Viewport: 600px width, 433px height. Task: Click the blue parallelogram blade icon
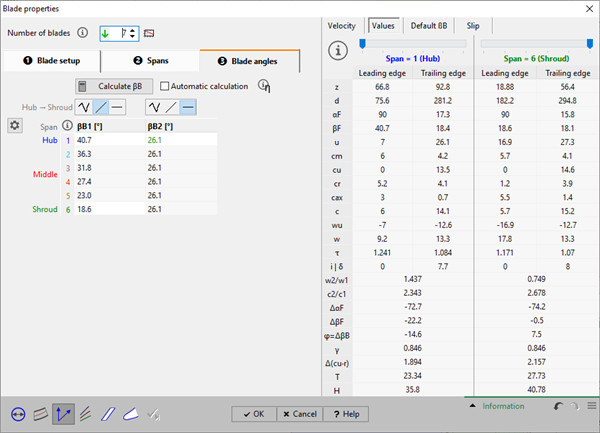click(108, 414)
